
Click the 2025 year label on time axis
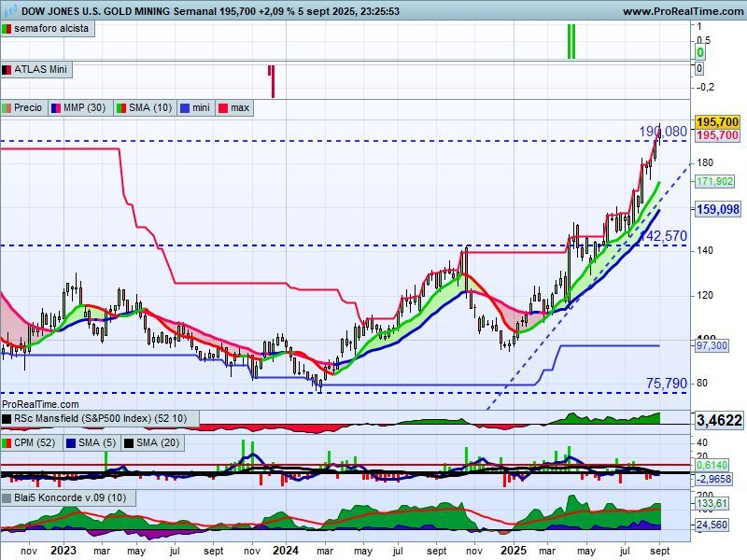click(514, 551)
